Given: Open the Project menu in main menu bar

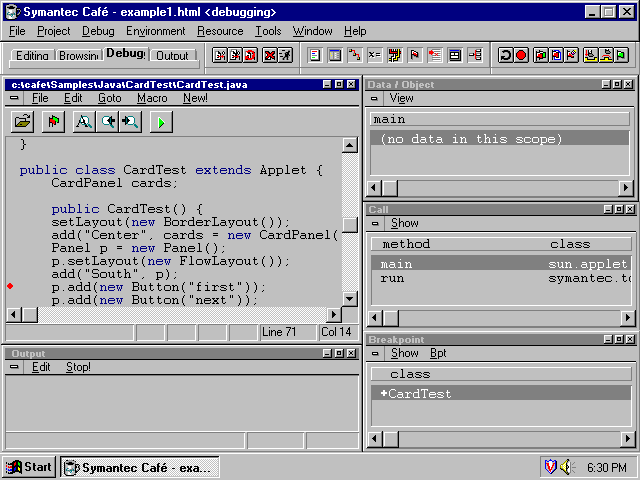Looking at the screenshot, I should pos(53,31).
